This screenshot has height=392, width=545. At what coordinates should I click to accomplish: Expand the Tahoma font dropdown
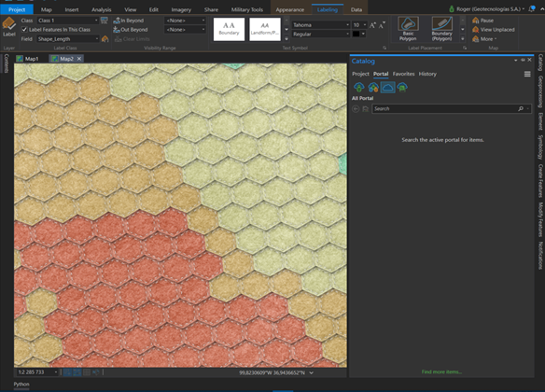coord(320,25)
